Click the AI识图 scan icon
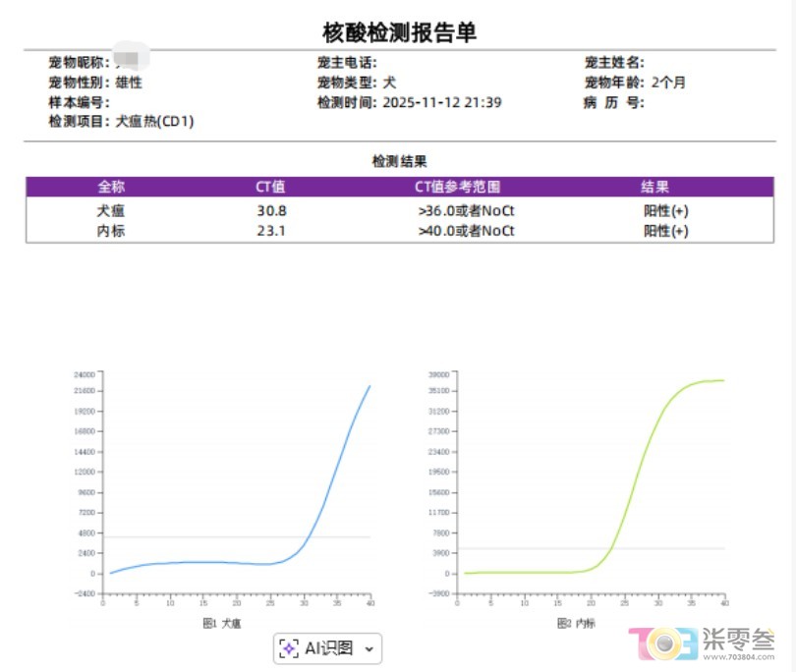 click(x=289, y=647)
